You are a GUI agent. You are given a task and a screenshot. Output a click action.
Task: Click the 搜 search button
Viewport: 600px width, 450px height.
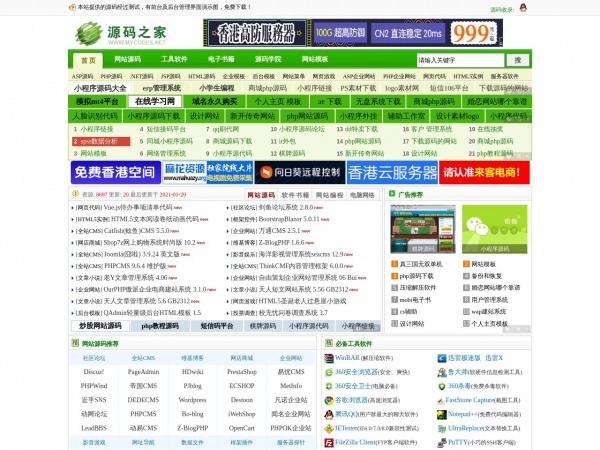[x=518, y=60]
